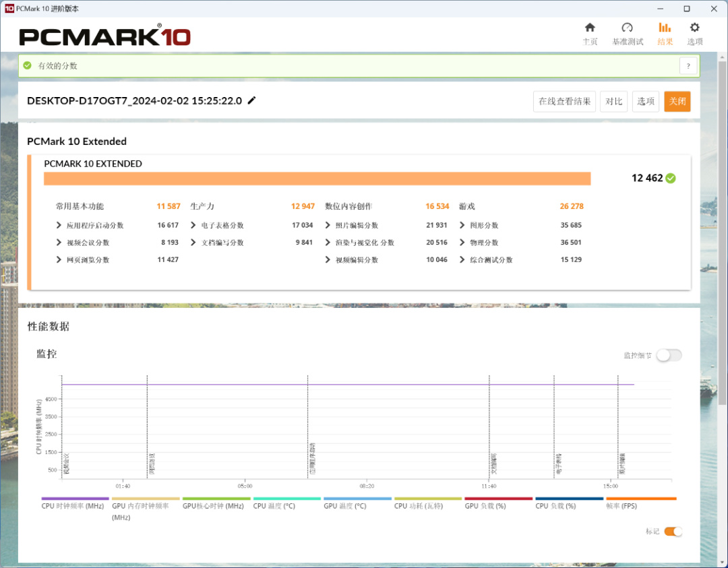Click the 视频会议 marker line in chart
This screenshot has width=728, height=568.
click(62, 427)
